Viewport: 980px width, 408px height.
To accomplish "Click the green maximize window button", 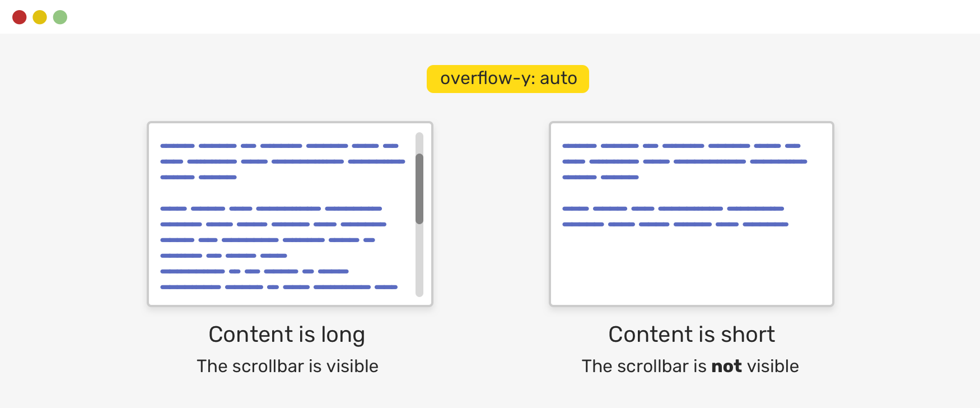I will [x=60, y=17].
